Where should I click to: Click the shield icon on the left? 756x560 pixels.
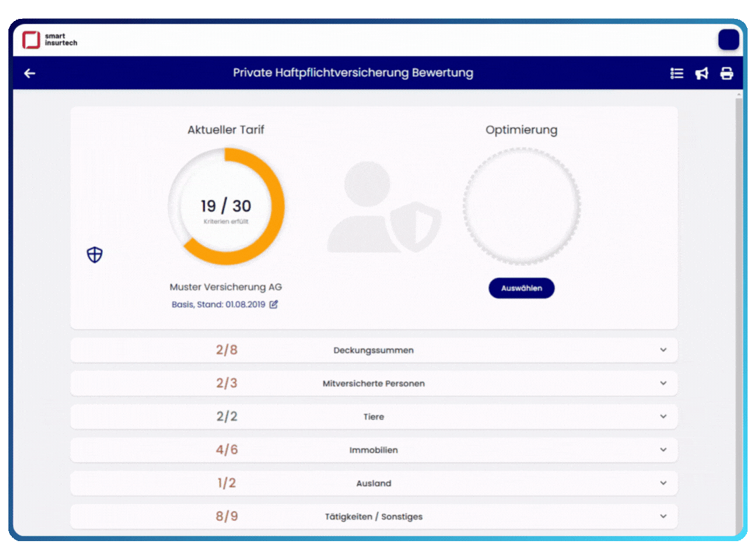coord(94,255)
